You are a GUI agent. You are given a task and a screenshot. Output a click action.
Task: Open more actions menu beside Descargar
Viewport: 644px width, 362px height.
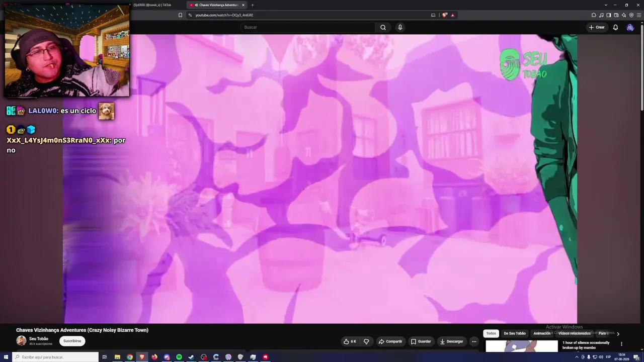[474, 341]
